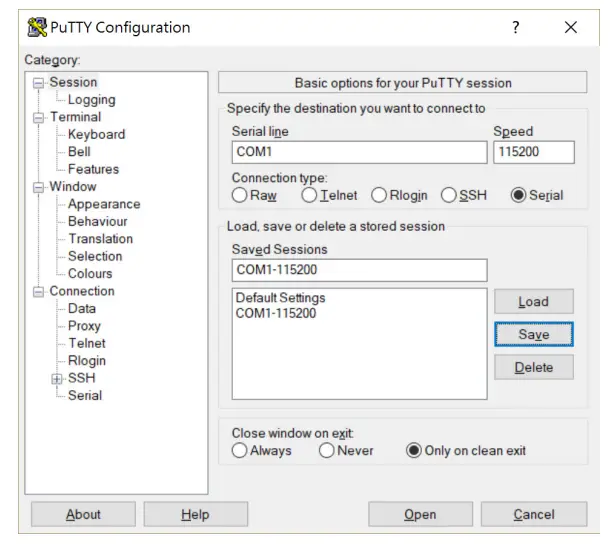This screenshot has width=610, height=546.
Task: Collapse the Terminal tree node
Action: 38,118
